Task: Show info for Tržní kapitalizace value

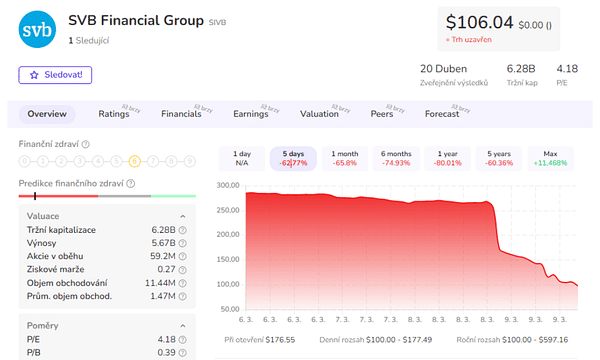Action: [183, 230]
